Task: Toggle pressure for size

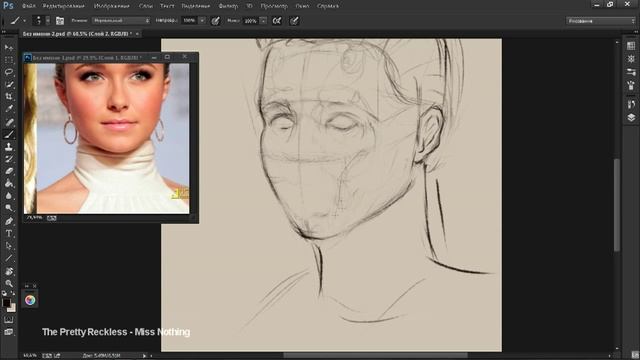Action: (x=294, y=21)
